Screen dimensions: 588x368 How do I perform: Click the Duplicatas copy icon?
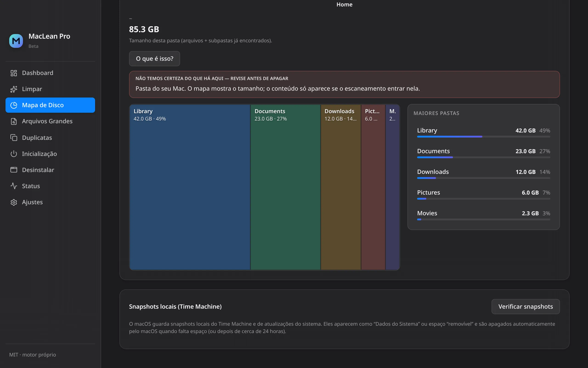(14, 138)
